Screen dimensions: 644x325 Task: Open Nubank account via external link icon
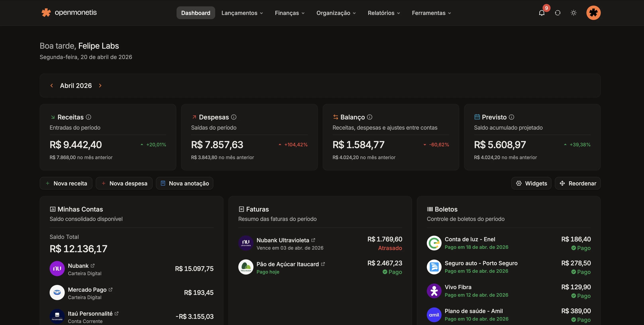pyautogui.click(x=93, y=265)
